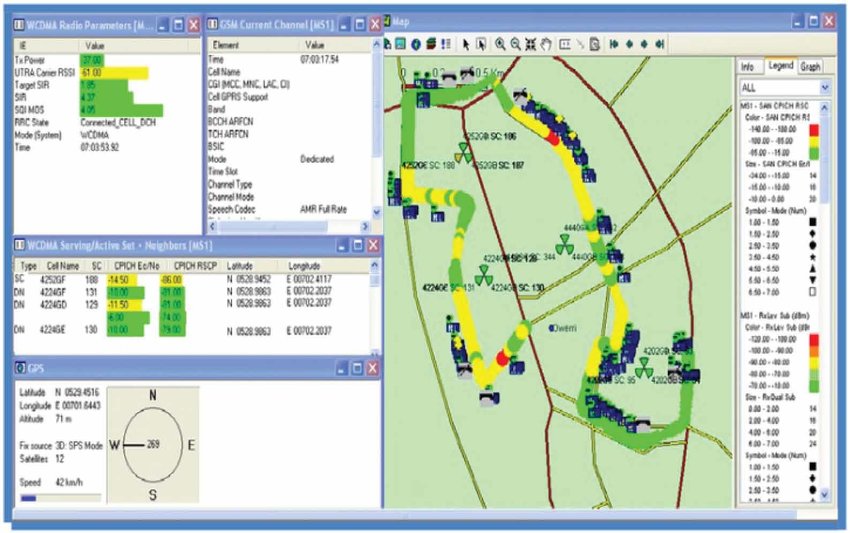Click the WCDMA Serving/Active Set window title icon

point(19,245)
